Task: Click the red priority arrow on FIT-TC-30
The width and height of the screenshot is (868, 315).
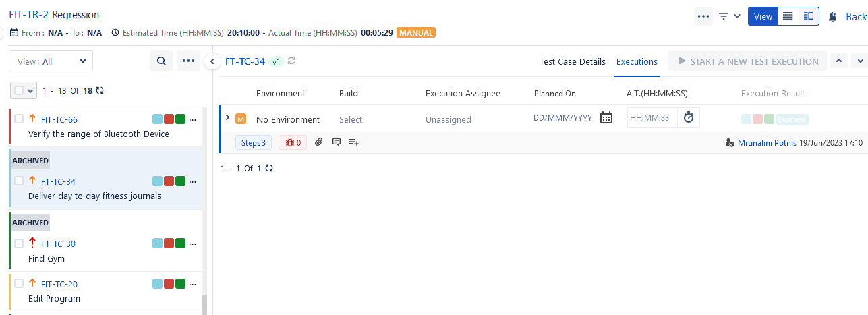Action: [32, 243]
